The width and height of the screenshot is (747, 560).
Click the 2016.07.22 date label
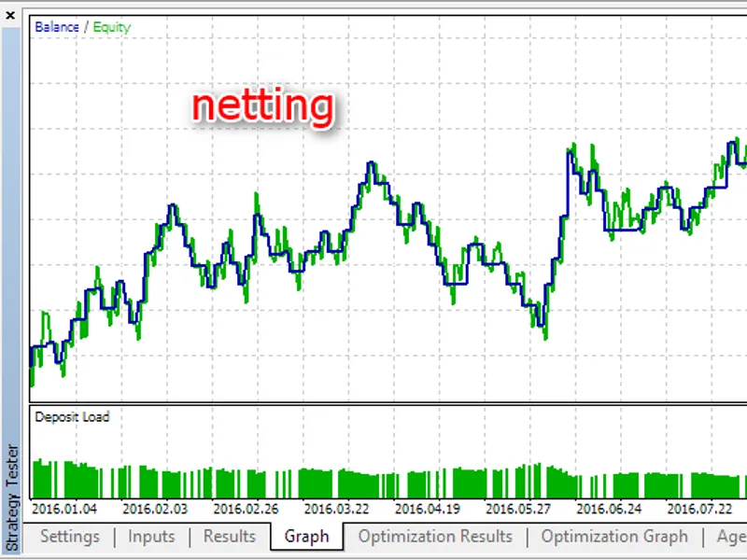699,509
